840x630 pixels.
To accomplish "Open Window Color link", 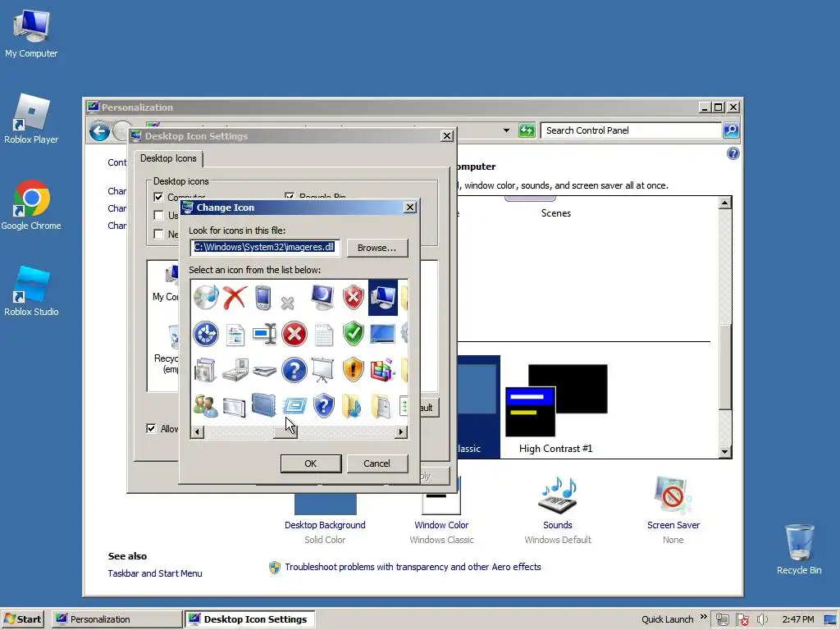I will point(441,525).
